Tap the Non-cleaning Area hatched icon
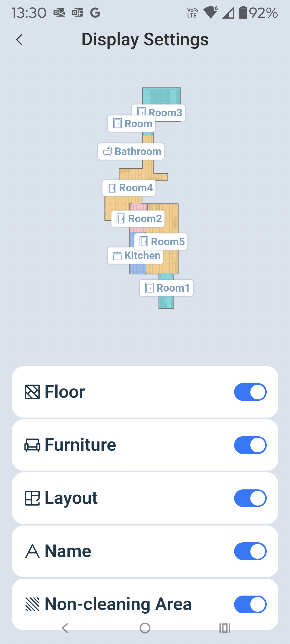The image size is (290, 644). click(32, 604)
